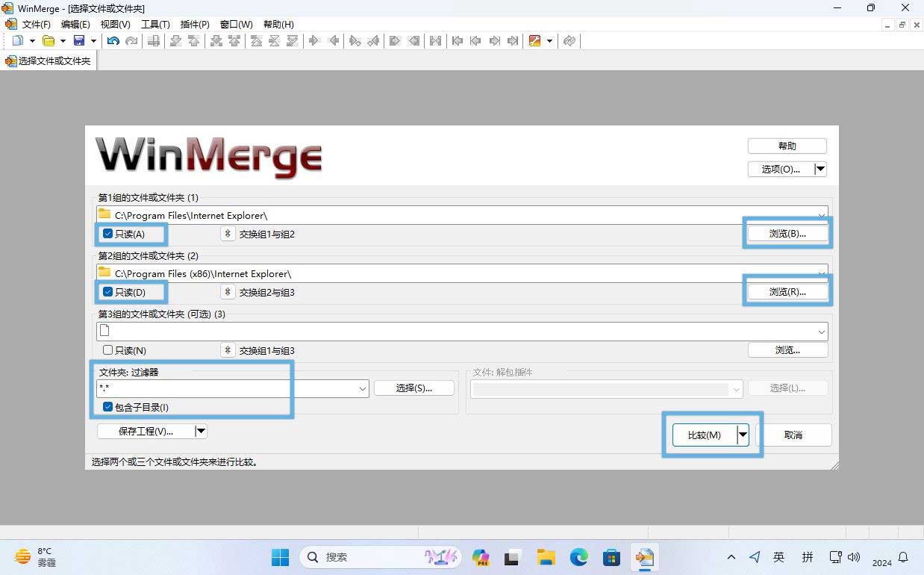924x575 pixels.
Task: Click the 浏览(B)... button
Action: tap(787, 234)
